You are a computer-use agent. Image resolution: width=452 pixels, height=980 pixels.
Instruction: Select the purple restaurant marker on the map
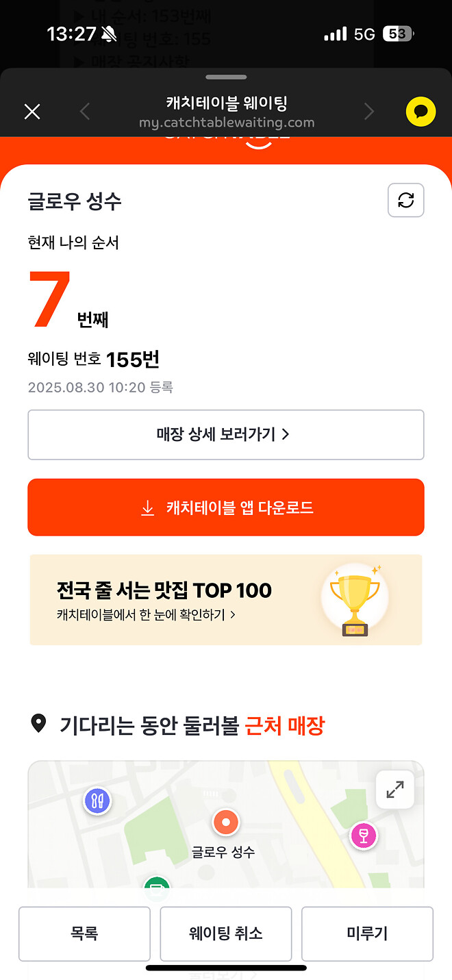coord(97,802)
